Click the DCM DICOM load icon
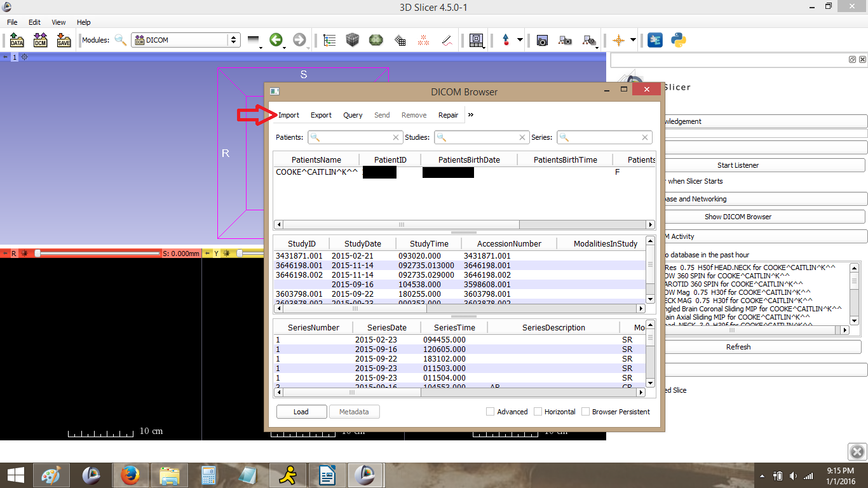868x488 pixels. pyautogui.click(x=41, y=40)
